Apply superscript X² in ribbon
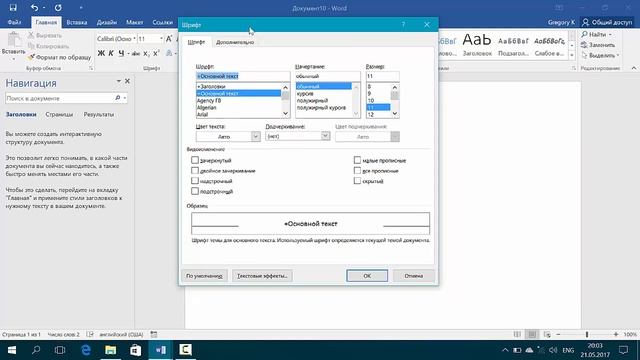Screen dimensions: 640x360 pyautogui.click(x=156, y=53)
